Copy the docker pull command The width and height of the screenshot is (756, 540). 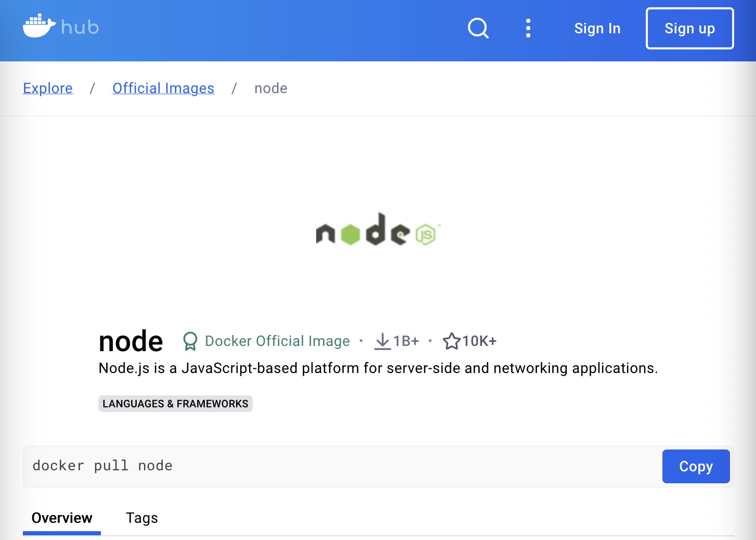(x=696, y=467)
